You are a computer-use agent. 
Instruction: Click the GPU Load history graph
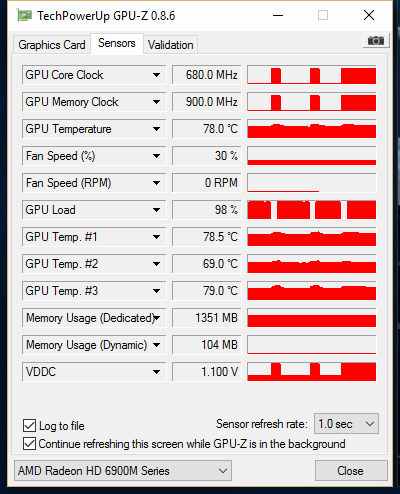(x=312, y=210)
